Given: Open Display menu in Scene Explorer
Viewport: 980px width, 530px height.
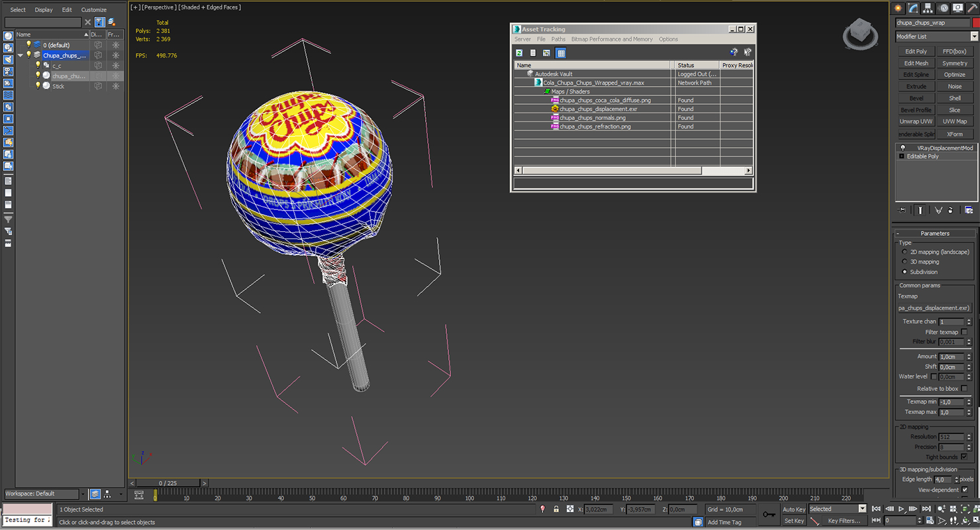Looking at the screenshot, I should [x=44, y=10].
